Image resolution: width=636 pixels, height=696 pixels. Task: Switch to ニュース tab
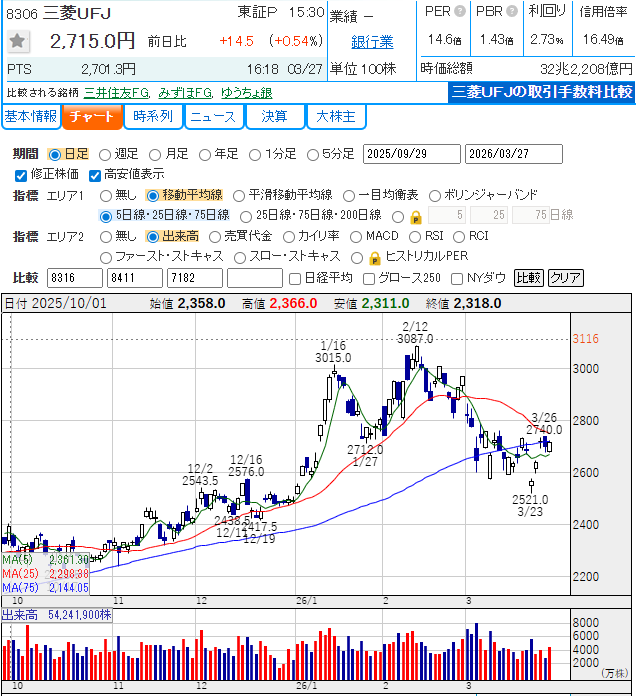(214, 117)
